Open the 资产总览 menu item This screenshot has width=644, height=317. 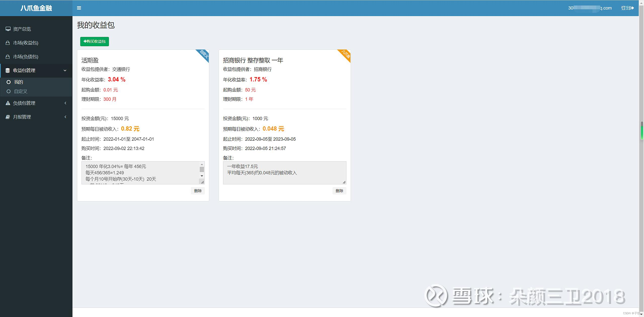click(x=22, y=29)
